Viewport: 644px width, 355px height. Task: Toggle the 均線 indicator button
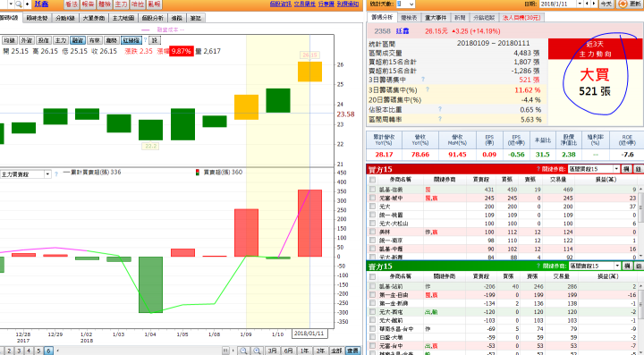point(9,40)
